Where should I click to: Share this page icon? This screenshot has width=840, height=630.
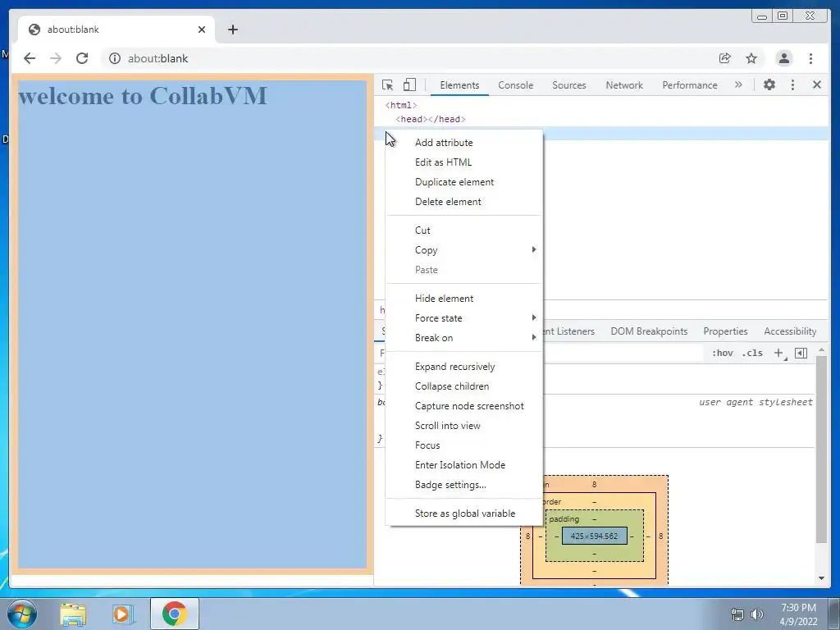point(725,58)
